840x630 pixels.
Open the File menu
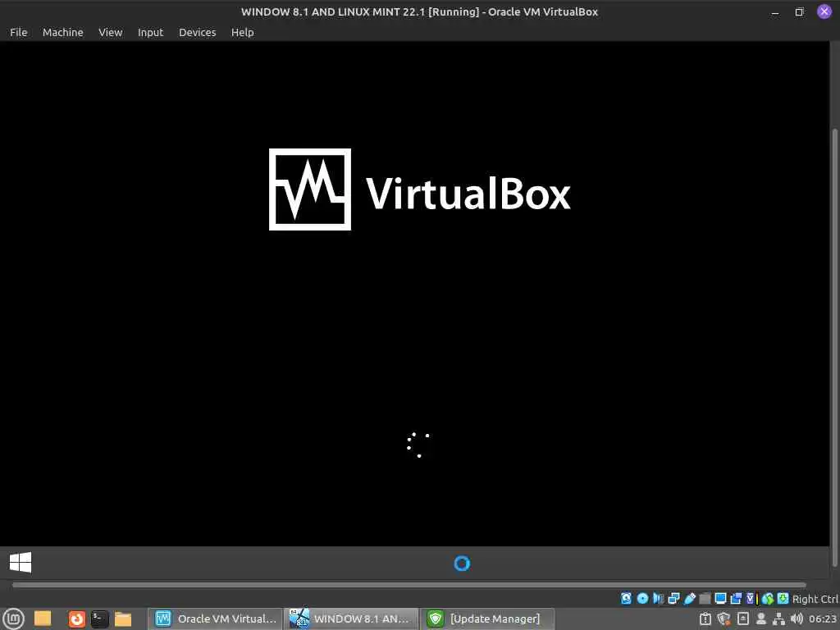tap(18, 32)
